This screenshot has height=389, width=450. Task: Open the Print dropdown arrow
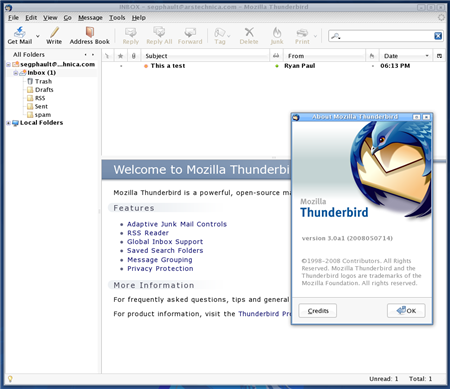pos(315,36)
